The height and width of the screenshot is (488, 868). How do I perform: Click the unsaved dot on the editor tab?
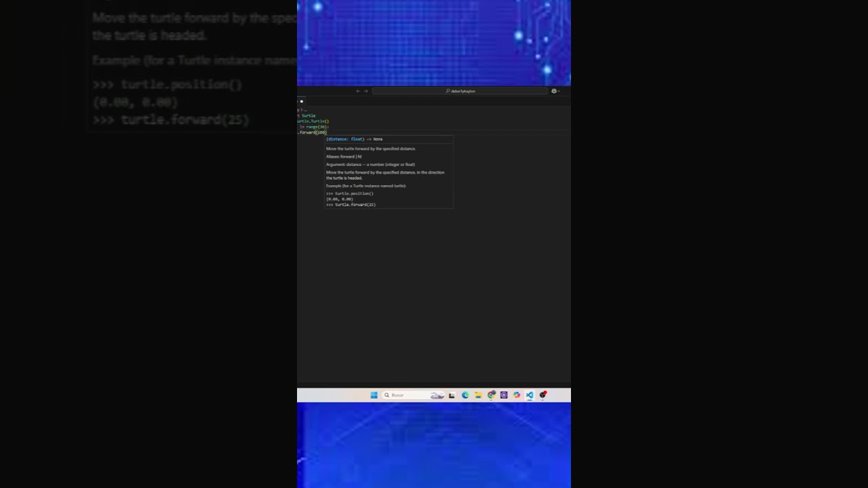coord(302,101)
